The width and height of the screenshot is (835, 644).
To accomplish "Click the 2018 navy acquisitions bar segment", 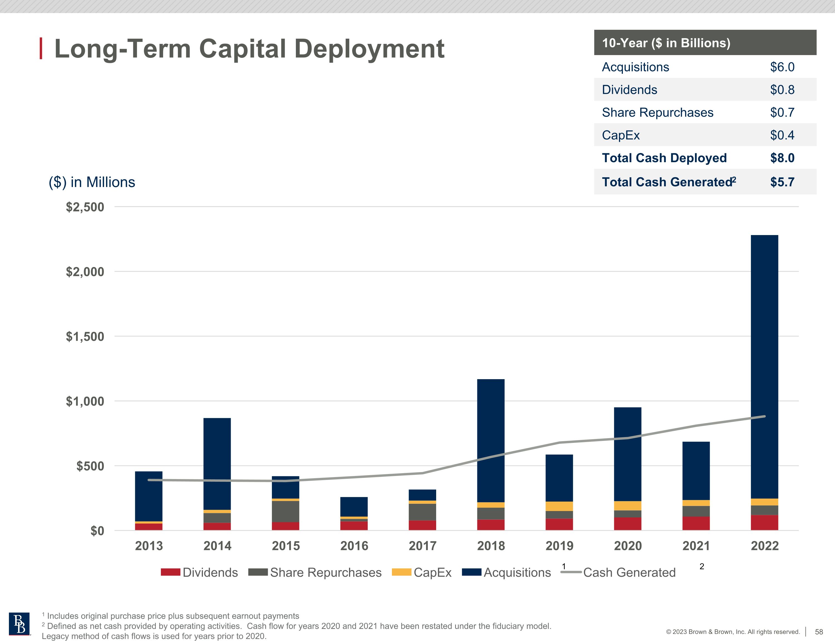I will point(491,441).
